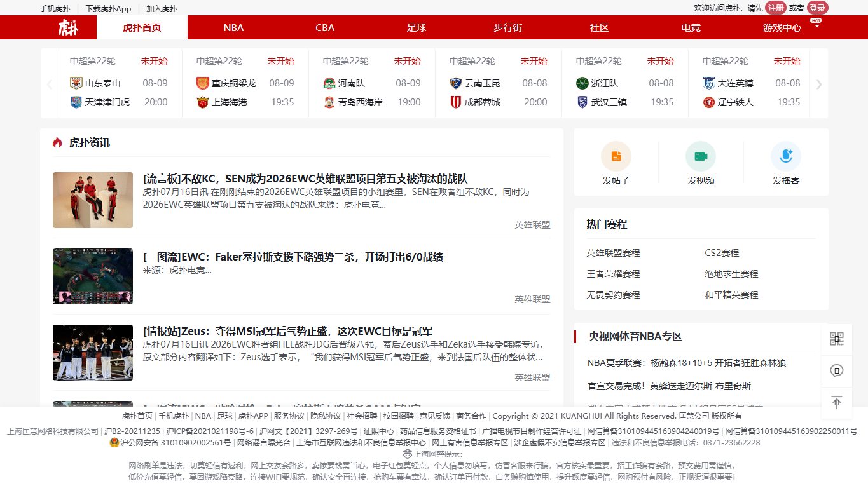
Task: Open the 发帖子 post icon
Action: [x=616, y=156]
